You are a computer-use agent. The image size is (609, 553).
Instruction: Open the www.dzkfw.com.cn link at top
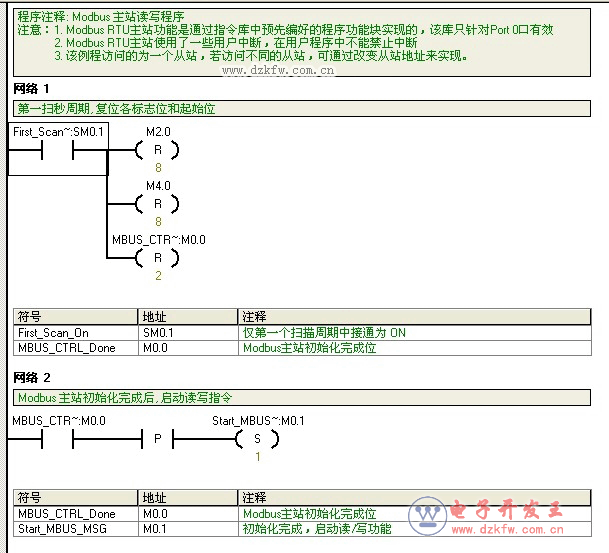(278, 71)
